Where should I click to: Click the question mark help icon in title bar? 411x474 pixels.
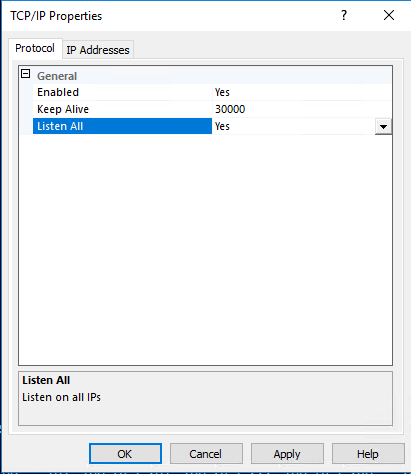pyautogui.click(x=344, y=15)
